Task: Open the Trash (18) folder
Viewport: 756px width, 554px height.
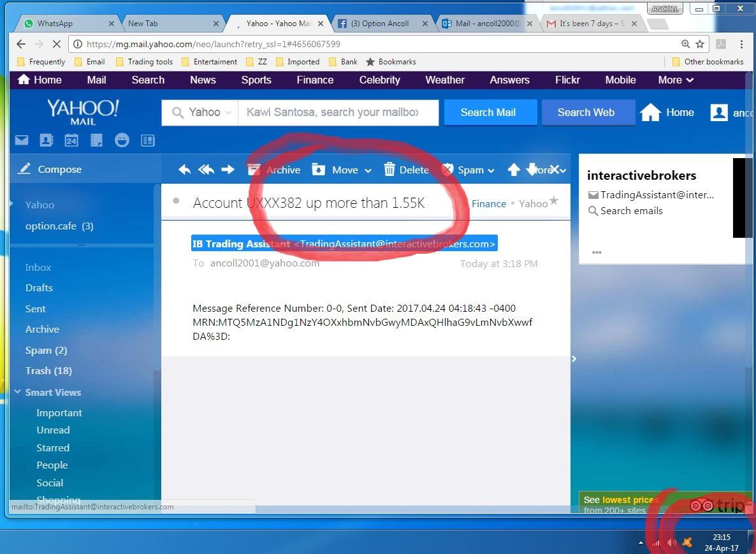Action: pyautogui.click(x=48, y=371)
